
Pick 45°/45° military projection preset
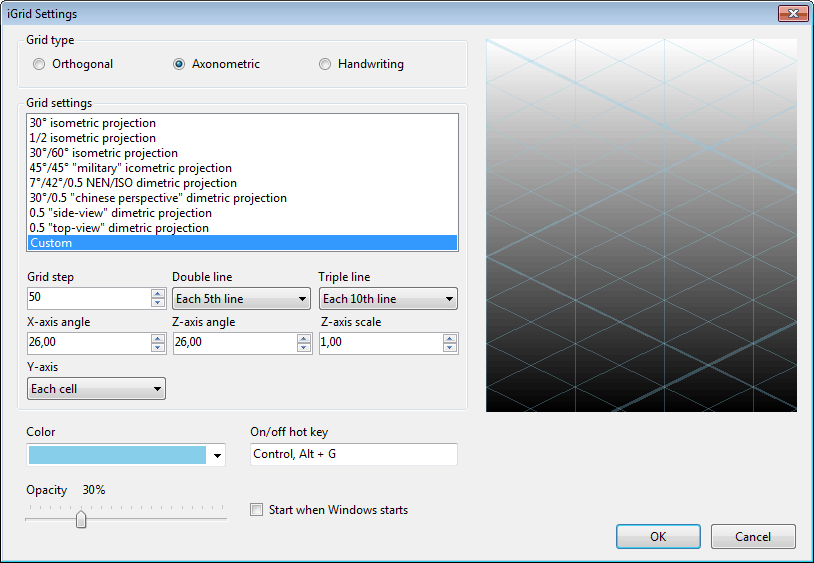(131, 168)
